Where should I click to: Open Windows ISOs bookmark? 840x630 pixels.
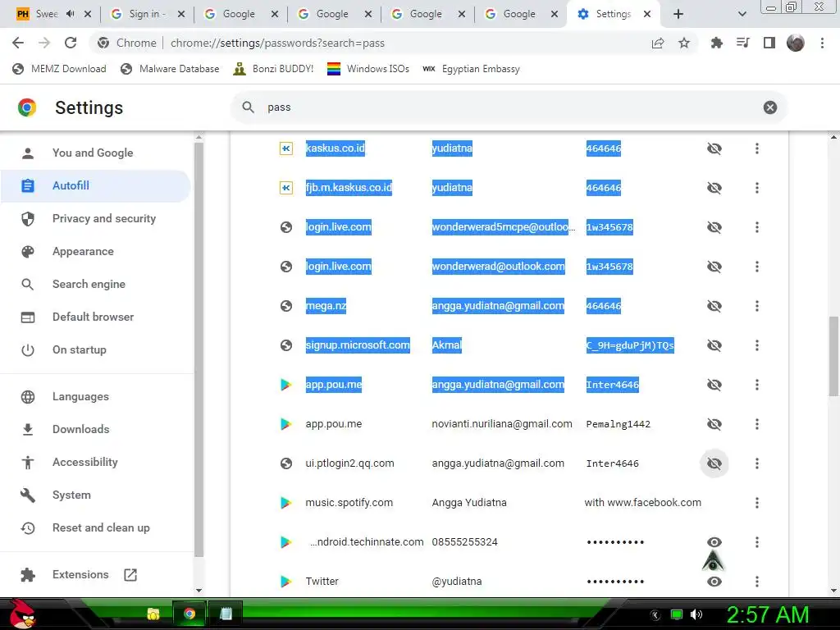[x=368, y=69]
